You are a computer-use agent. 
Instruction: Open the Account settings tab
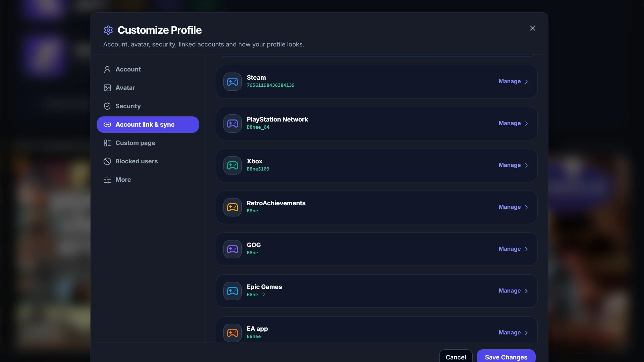click(x=148, y=69)
